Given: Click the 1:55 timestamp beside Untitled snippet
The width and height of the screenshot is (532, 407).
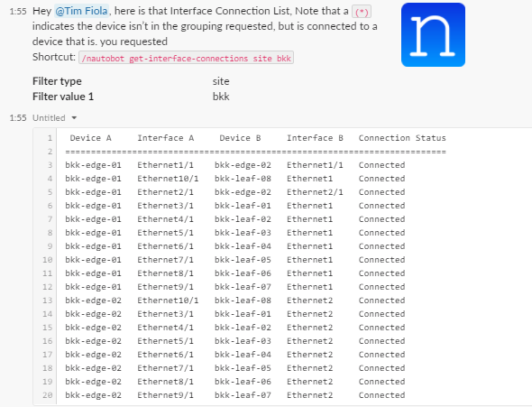Looking at the screenshot, I should tap(18, 118).
